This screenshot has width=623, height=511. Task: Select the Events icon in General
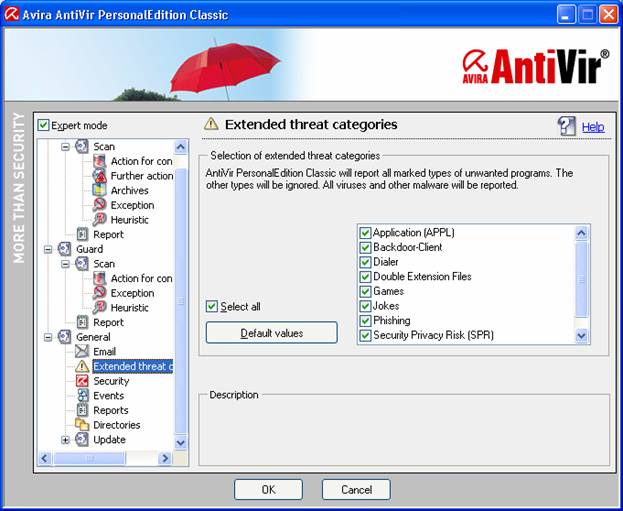tap(82, 396)
